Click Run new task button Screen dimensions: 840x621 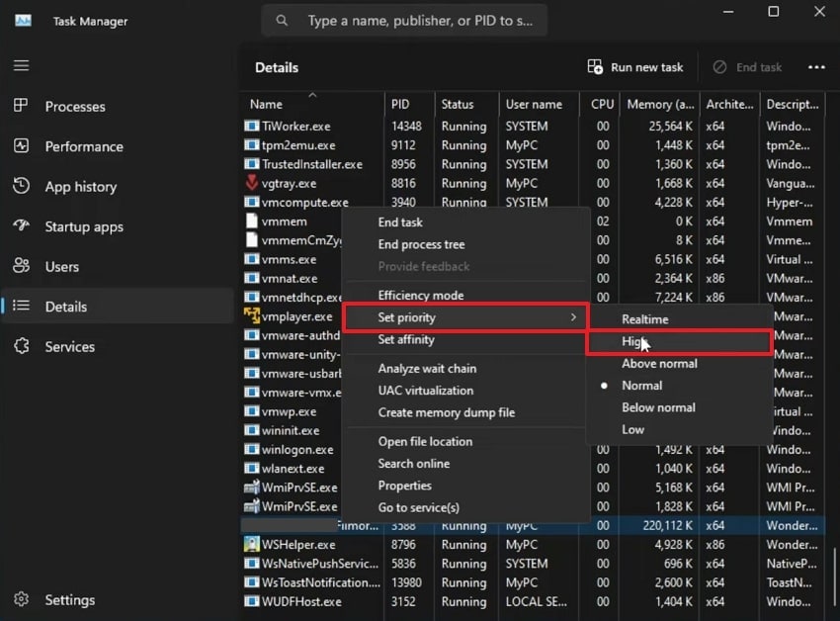(x=635, y=67)
